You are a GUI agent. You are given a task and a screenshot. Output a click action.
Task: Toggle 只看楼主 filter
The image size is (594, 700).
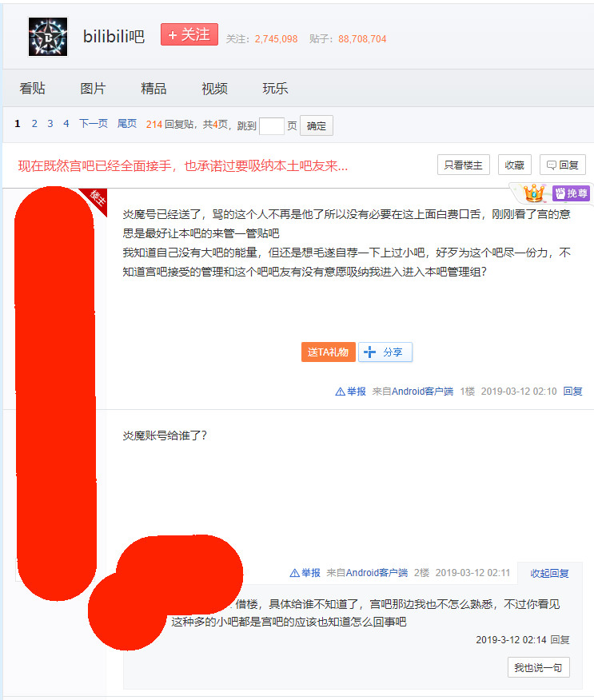(x=463, y=165)
